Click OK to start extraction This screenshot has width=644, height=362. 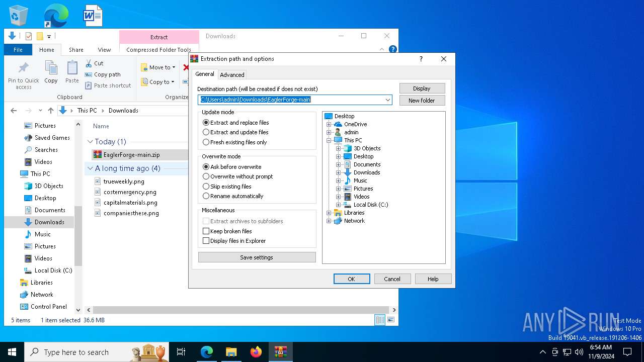click(x=352, y=279)
